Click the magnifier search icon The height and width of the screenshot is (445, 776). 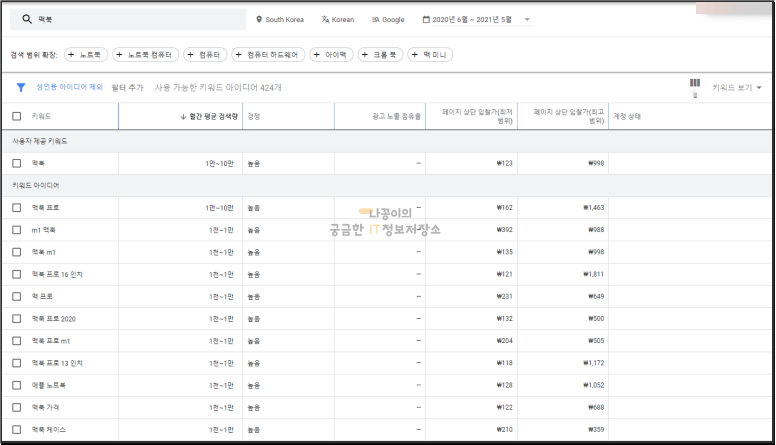[x=27, y=19]
